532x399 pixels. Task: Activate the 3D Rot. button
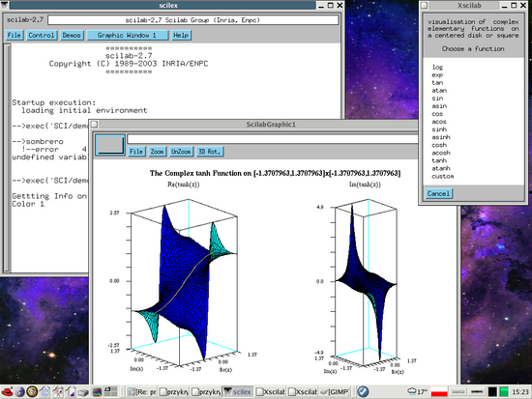[x=209, y=152]
